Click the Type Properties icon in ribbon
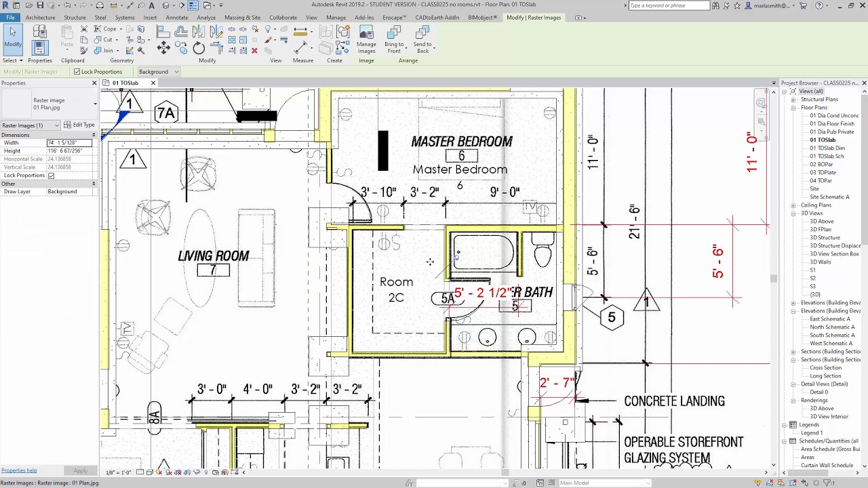Image resolution: width=868 pixels, height=488 pixels. click(39, 31)
